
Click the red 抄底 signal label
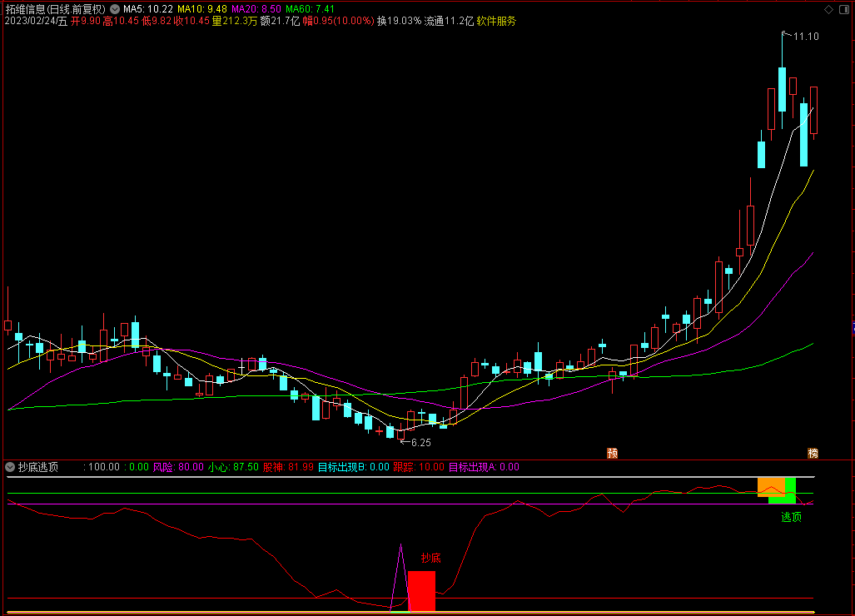point(430,558)
